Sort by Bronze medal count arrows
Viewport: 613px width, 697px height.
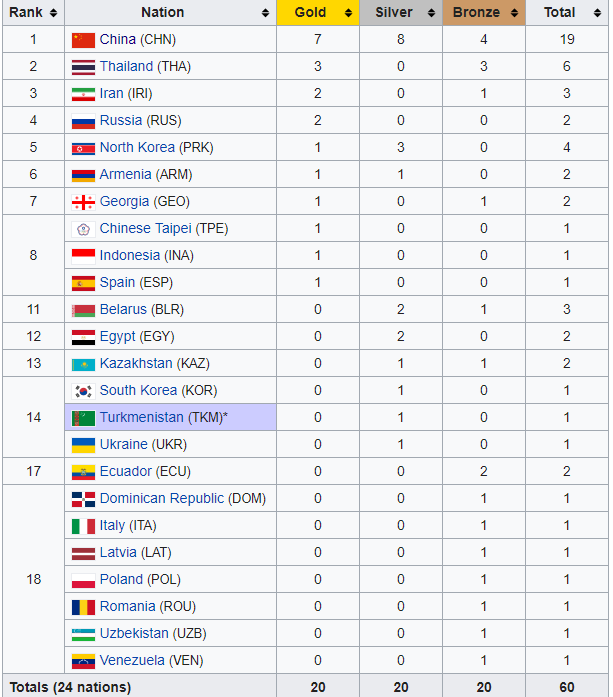514,13
